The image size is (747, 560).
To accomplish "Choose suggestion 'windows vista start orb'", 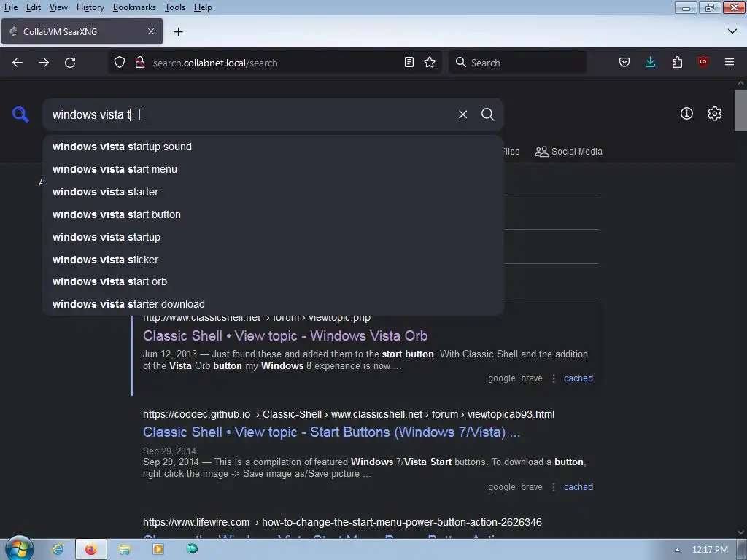I will point(273,281).
